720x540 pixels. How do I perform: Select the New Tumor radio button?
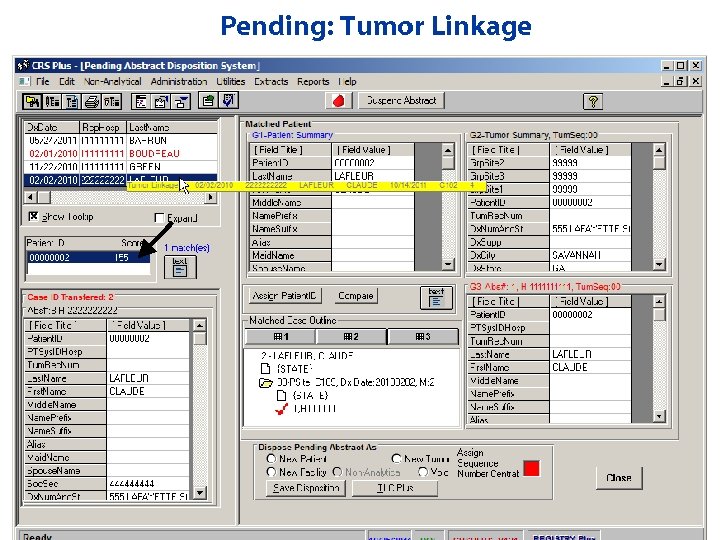coord(396,459)
